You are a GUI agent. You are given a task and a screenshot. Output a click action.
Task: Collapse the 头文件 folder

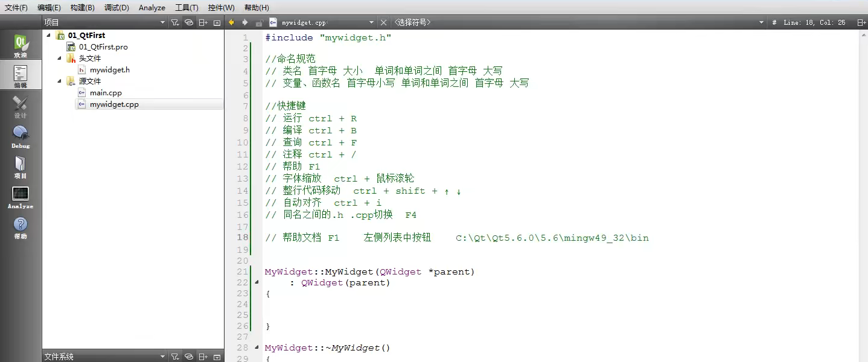(x=60, y=58)
